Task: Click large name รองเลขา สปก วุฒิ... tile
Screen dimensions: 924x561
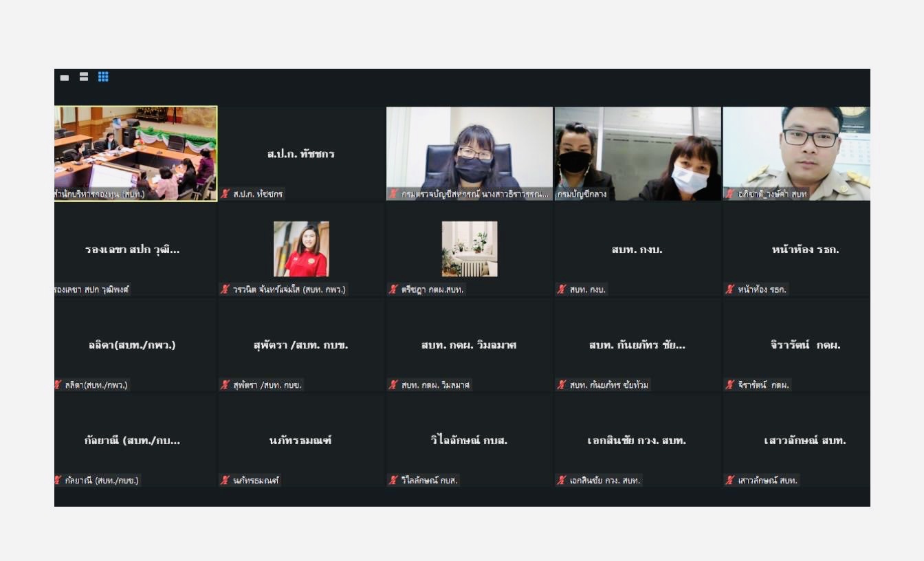Action: tap(133, 250)
